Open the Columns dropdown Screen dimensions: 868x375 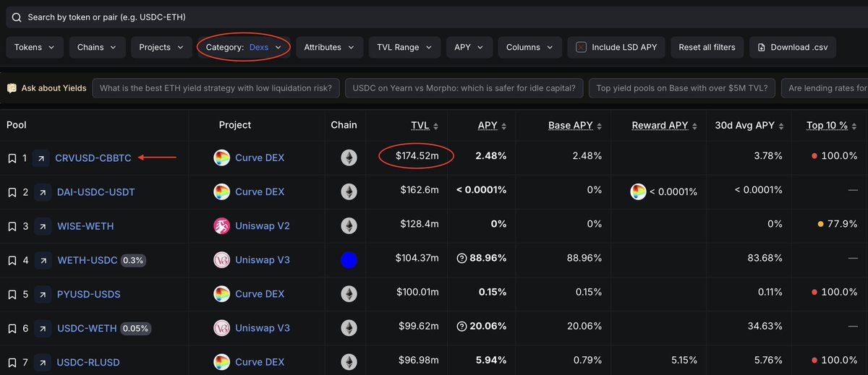coord(530,47)
